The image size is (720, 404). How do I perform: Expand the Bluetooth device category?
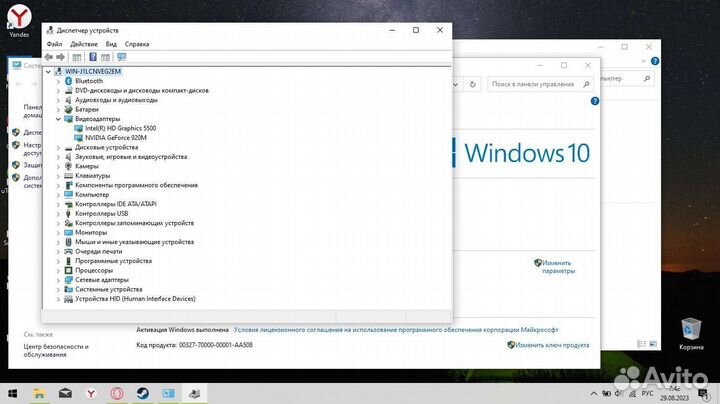click(x=57, y=81)
